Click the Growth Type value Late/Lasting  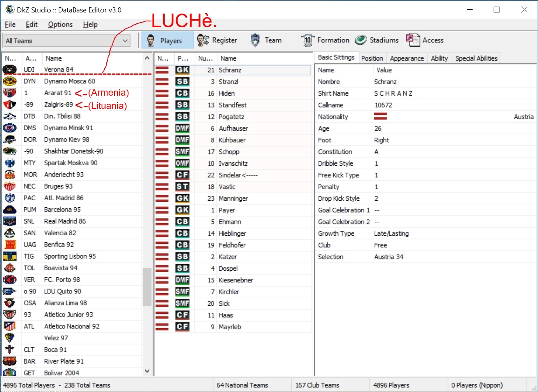pos(391,233)
